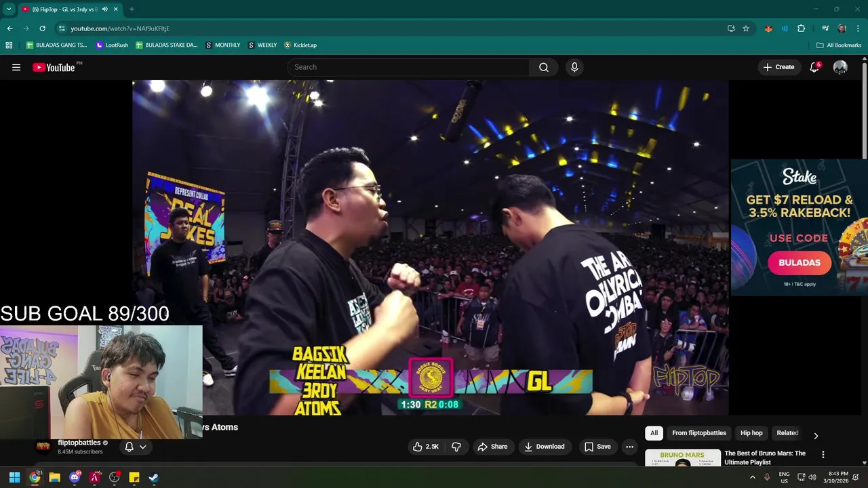The image size is (868, 488).
Task: Open the Windows Start menu
Action: [x=14, y=477]
